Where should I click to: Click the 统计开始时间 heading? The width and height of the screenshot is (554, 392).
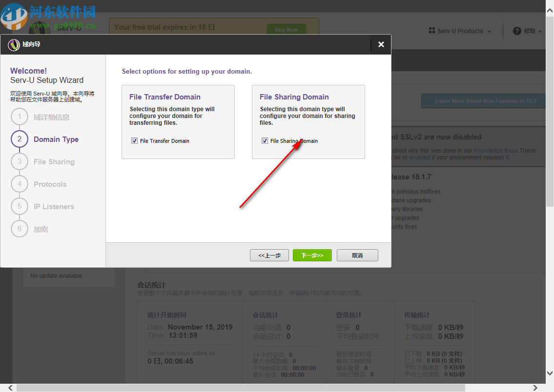(x=167, y=315)
